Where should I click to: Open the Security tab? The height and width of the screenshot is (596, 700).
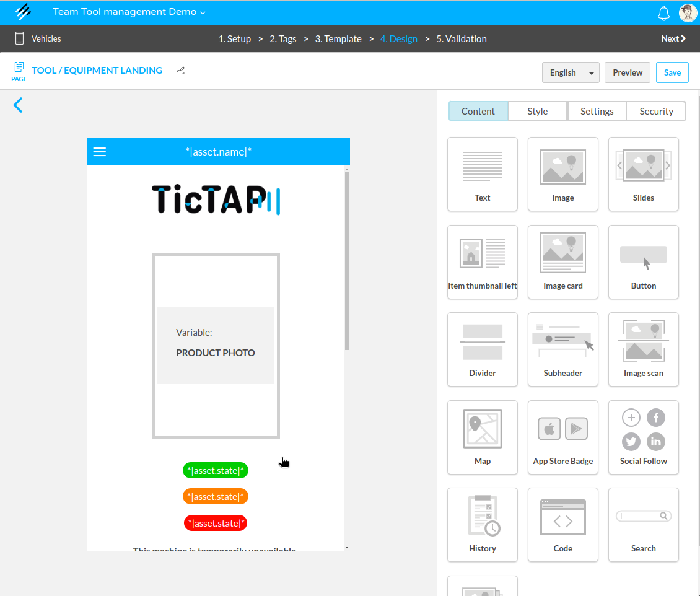[656, 111]
